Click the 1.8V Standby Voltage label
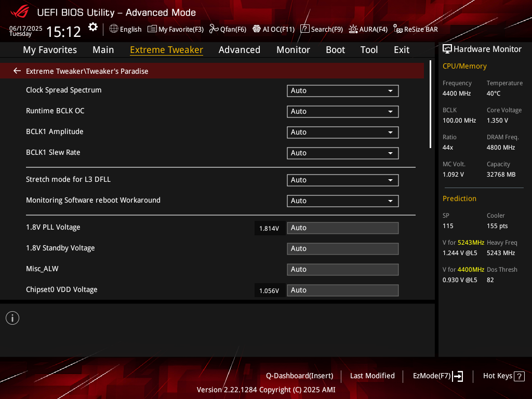This screenshot has height=399, width=532. click(x=60, y=248)
